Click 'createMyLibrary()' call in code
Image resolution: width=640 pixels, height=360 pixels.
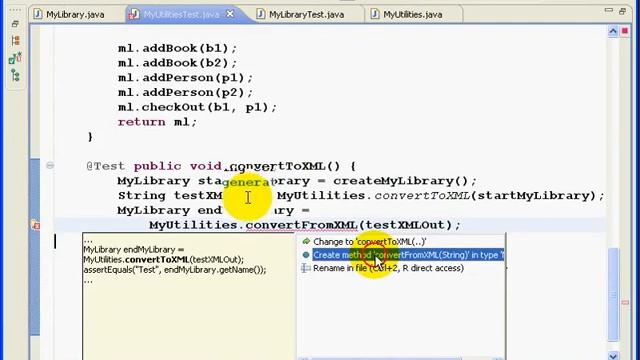[400, 181]
